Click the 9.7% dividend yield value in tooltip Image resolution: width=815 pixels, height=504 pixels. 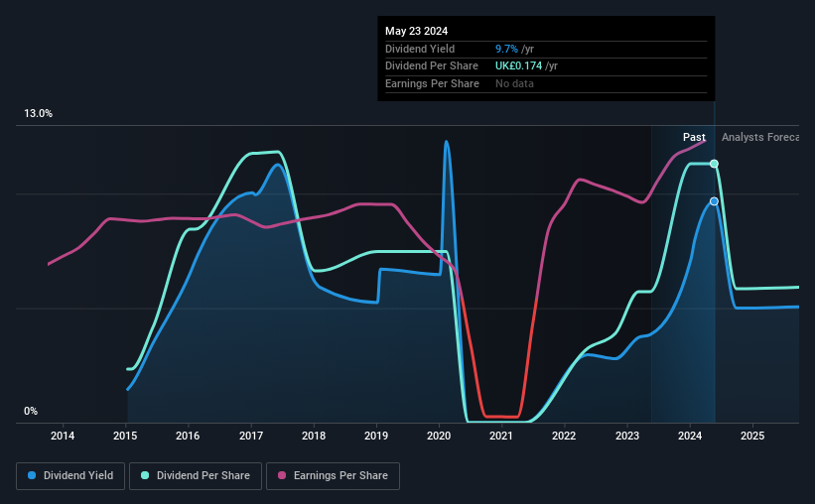pyautogui.click(x=506, y=49)
